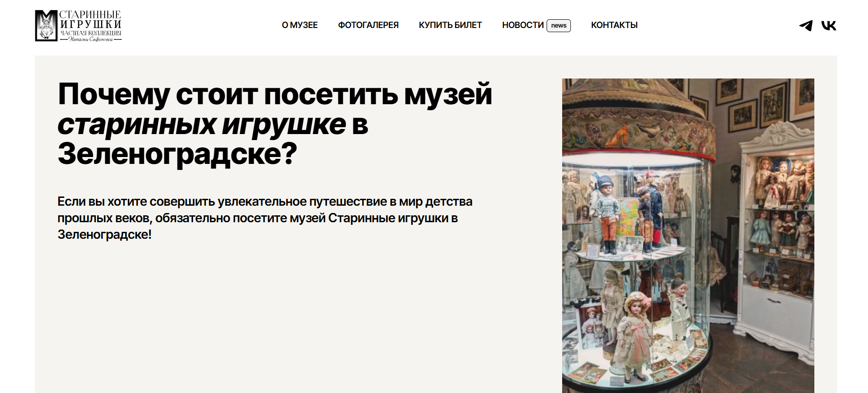
Task: Select КУПИТЬ БИЛЕТ in the navigation
Action: tap(450, 25)
